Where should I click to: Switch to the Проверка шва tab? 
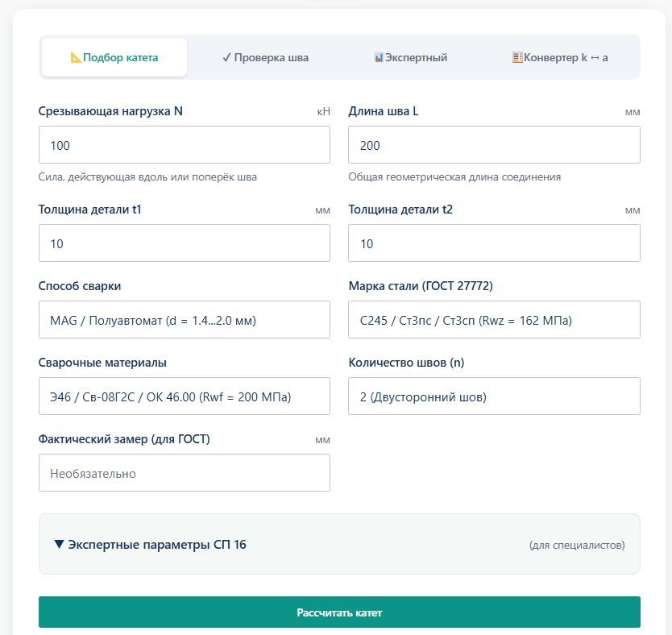(x=265, y=57)
